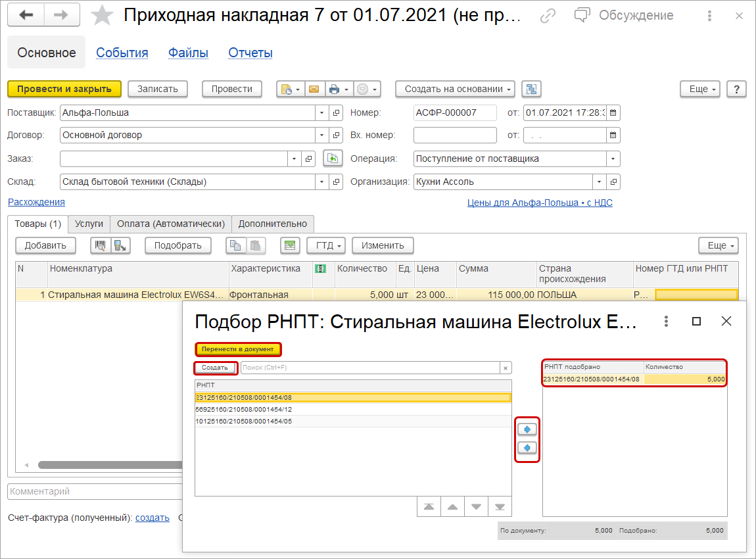Switch to the Услуги tab

click(x=89, y=224)
